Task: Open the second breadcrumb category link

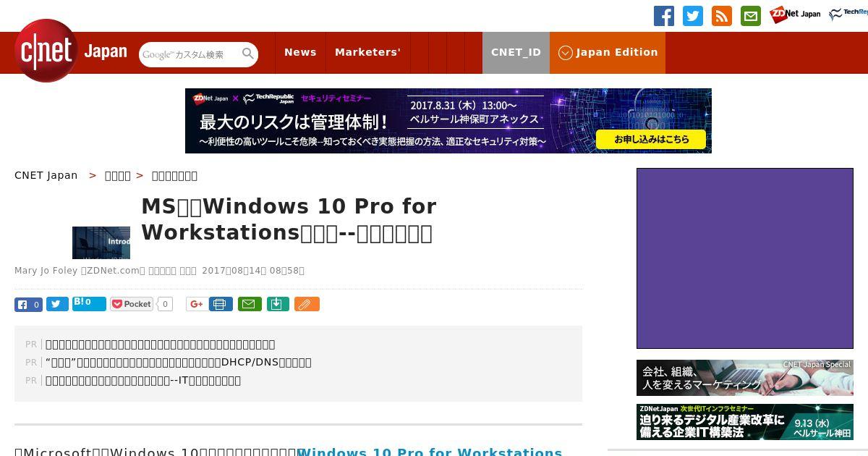Action: [118, 176]
